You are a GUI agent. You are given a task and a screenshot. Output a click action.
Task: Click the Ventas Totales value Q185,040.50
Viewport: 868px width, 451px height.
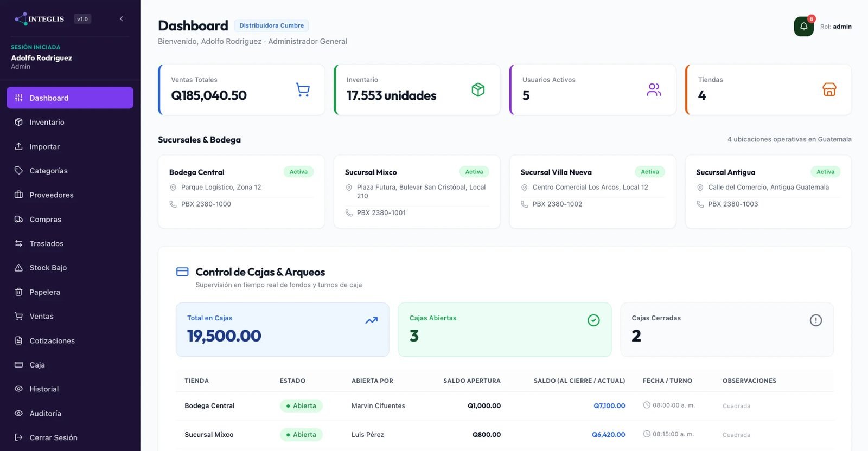tap(209, 95)
